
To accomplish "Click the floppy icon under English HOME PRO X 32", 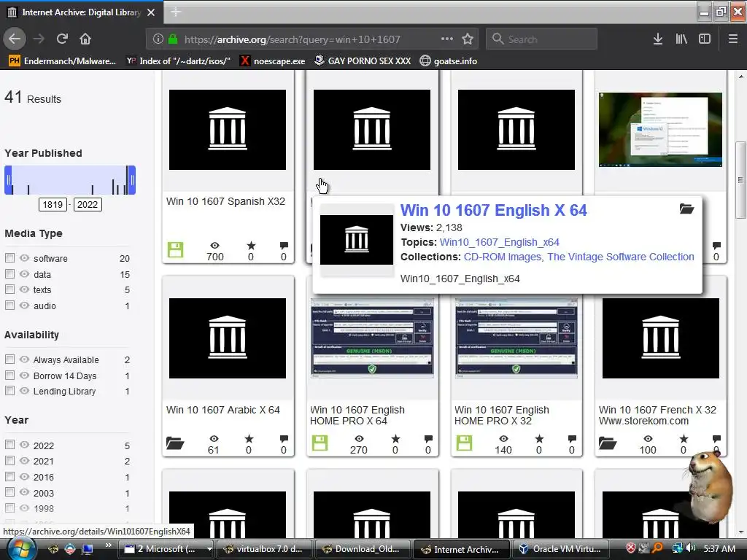I will click(x=464, y=443).
